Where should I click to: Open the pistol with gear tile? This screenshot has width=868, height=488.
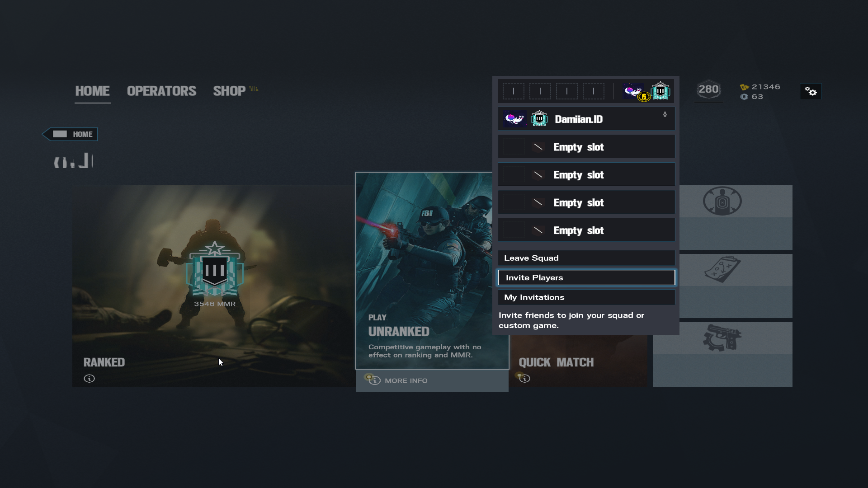click(x=722, y=354)
